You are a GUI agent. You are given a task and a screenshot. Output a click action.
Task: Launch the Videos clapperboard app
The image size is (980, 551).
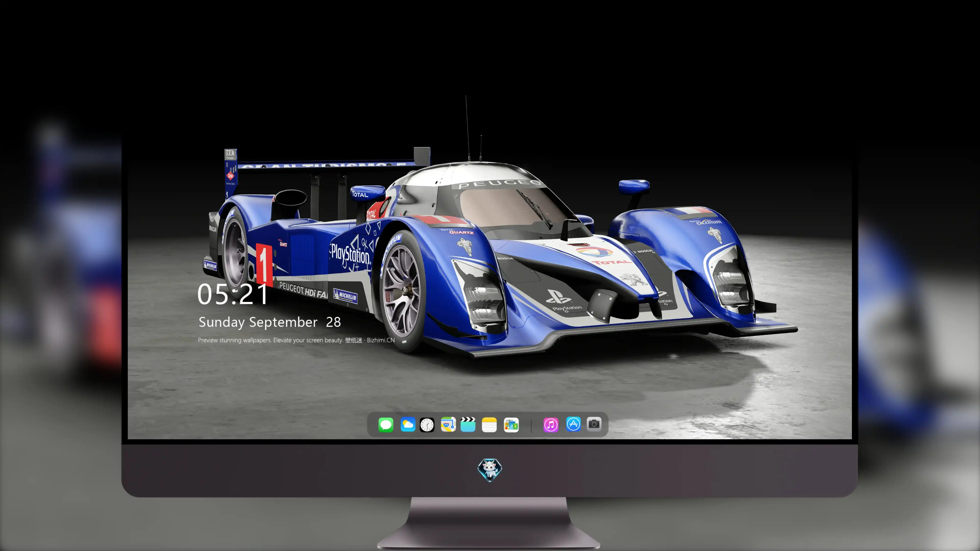[x=468, y=425]
